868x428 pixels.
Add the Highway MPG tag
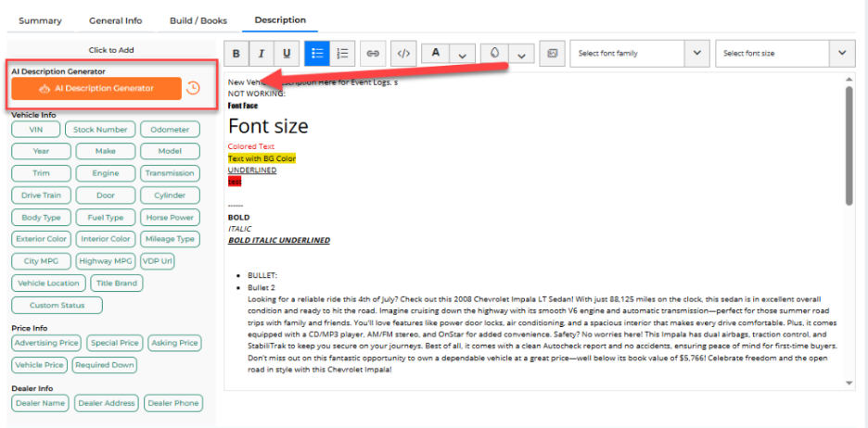tap(105, 261)
